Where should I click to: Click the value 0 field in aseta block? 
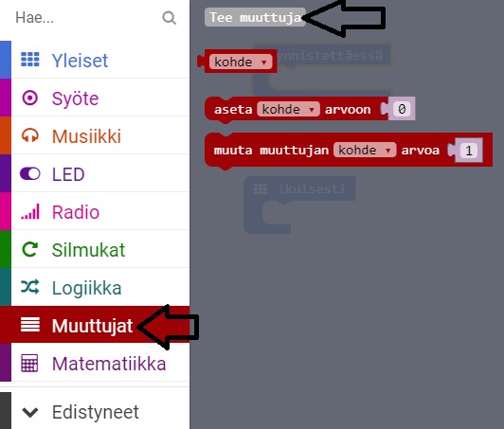pos(402,109)
